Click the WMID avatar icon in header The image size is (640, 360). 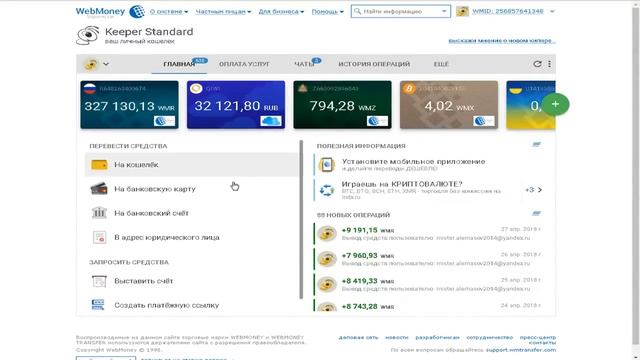462,11
